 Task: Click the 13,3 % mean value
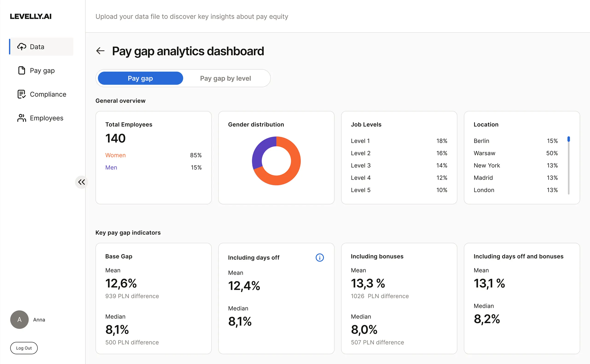pos(368,283)
